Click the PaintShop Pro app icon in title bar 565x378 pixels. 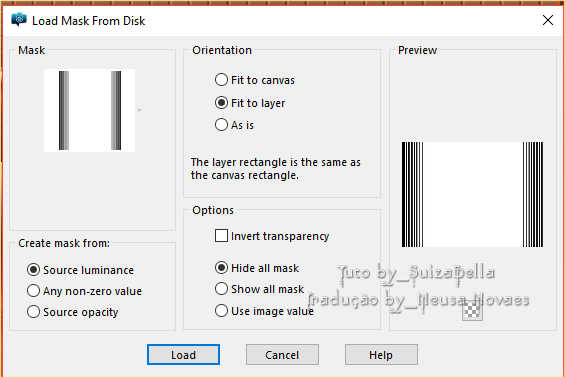pos(19,20)
